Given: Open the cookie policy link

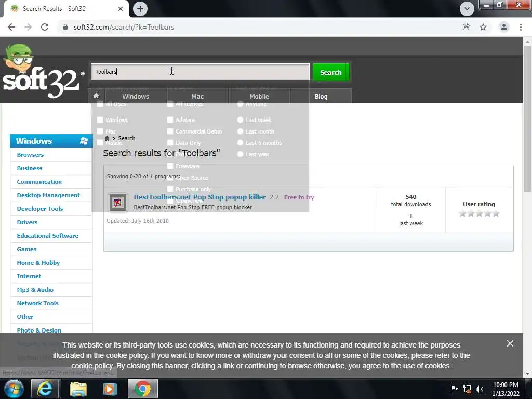Looking at the screenshot, I should pyautogui.click(x=92, y=366).
